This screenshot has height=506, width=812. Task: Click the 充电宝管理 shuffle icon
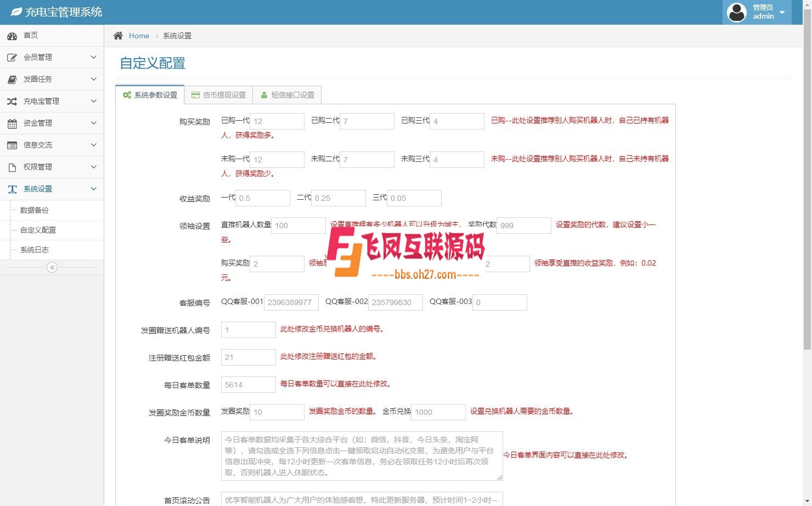(12, 102)
